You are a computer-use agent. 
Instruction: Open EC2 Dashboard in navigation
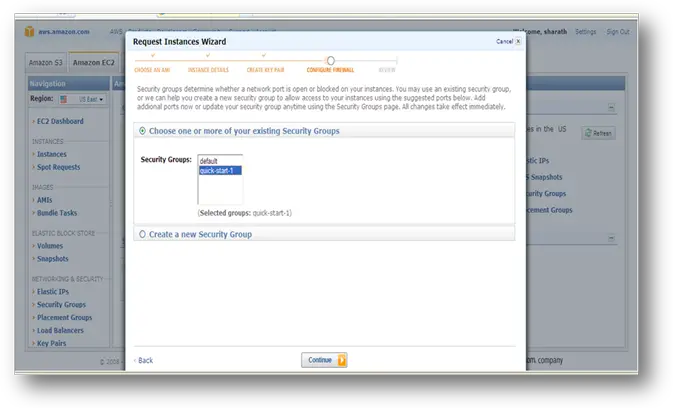(x=60, y=121)
